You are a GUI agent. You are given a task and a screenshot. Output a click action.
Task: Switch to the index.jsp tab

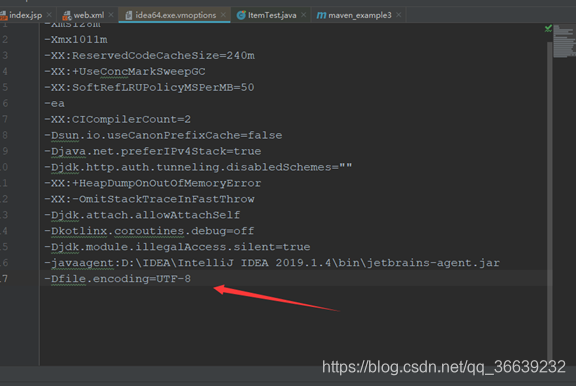tap(25, 15)
